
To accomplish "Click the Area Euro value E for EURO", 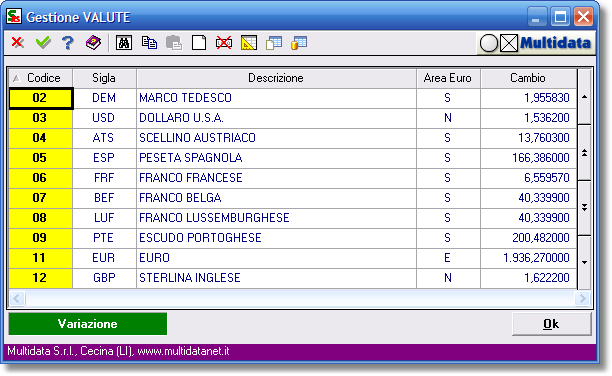I will [x=448, y=258].
